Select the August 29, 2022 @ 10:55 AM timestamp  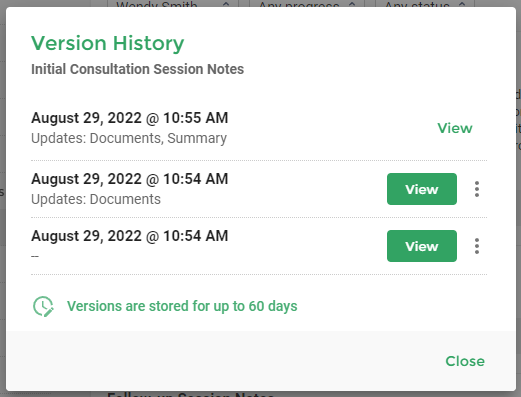pos(130,118)
